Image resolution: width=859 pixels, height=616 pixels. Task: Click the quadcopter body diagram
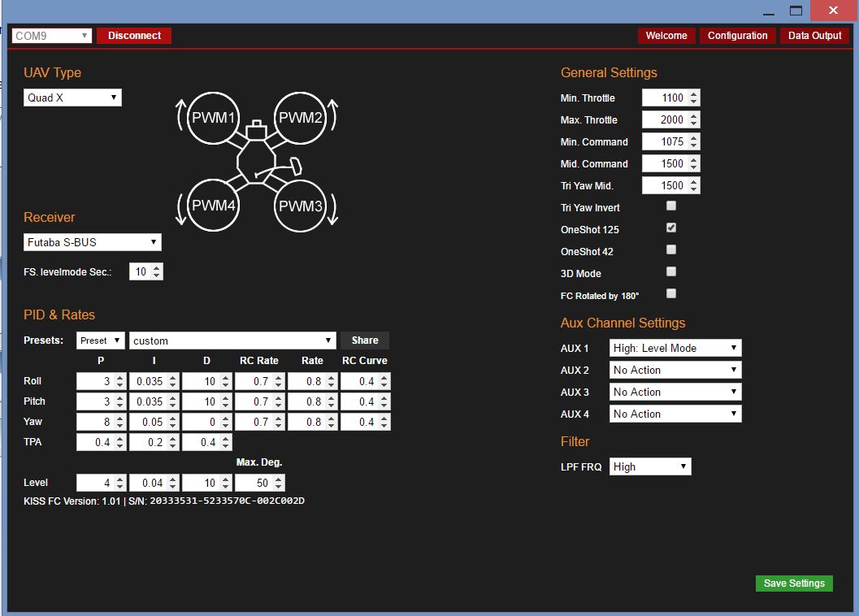[x=258, y=158]
